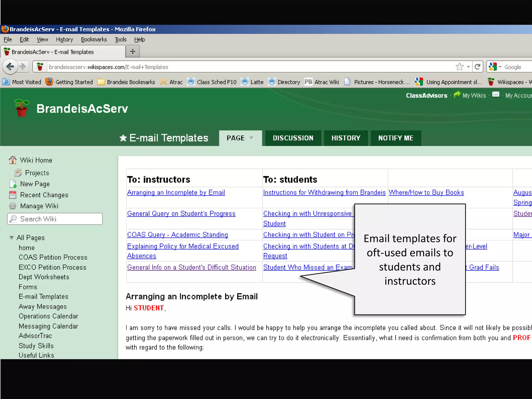
Task: Bookmark this page with the star icon
Action: coord(460,67)
